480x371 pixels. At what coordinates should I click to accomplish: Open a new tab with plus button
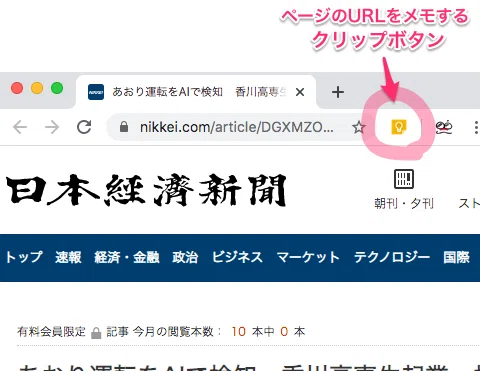pyautogui.click(x=338, y=92)
